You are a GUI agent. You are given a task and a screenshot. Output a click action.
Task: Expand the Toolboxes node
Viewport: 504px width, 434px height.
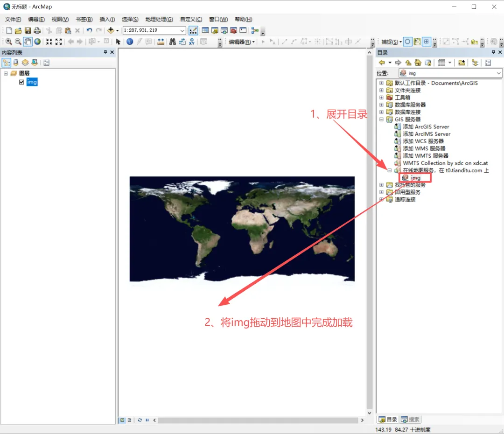[x=381, y=98]
